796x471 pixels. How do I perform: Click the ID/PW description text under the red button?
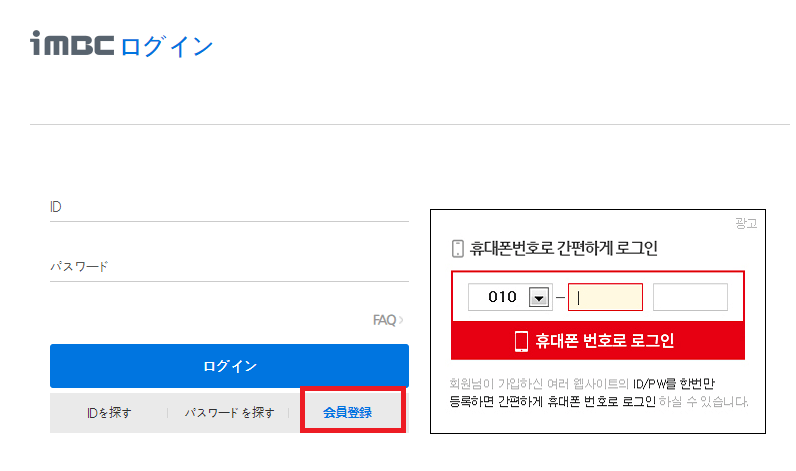pos(599,393)
